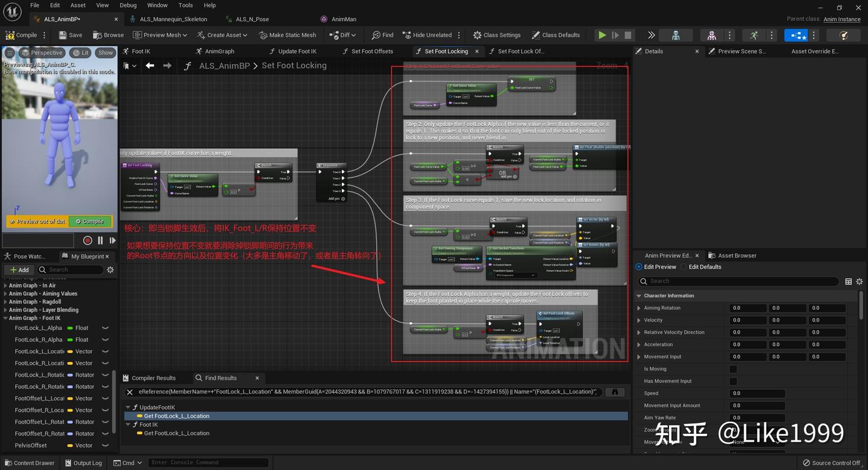Click the Class Settings button
Viewport: 868px width, 470px height.
click(497, 35)
